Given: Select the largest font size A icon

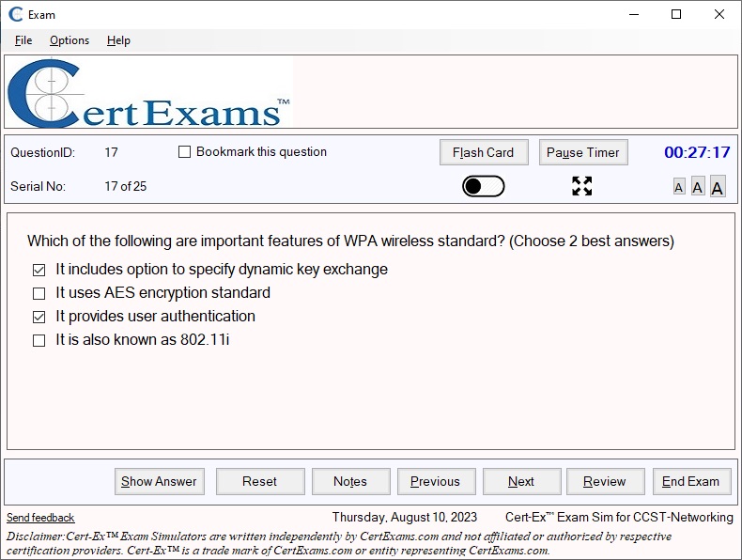Looking at the screenshot, I should point(718,187).
